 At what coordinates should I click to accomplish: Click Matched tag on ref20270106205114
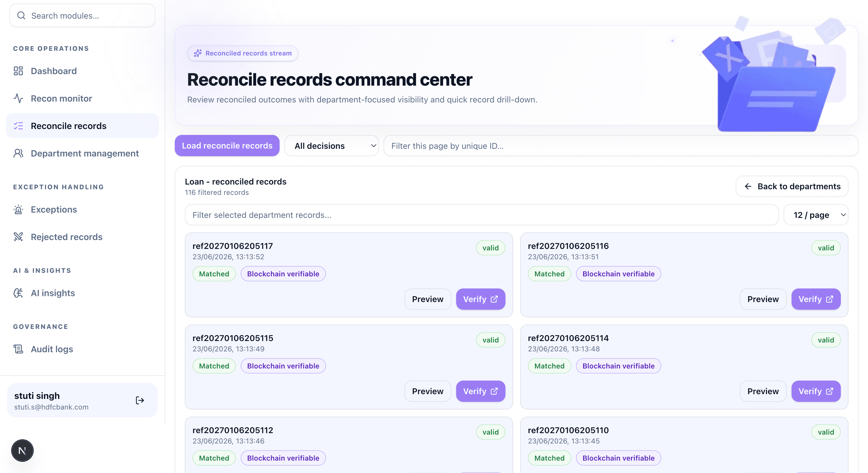point(549,366)
